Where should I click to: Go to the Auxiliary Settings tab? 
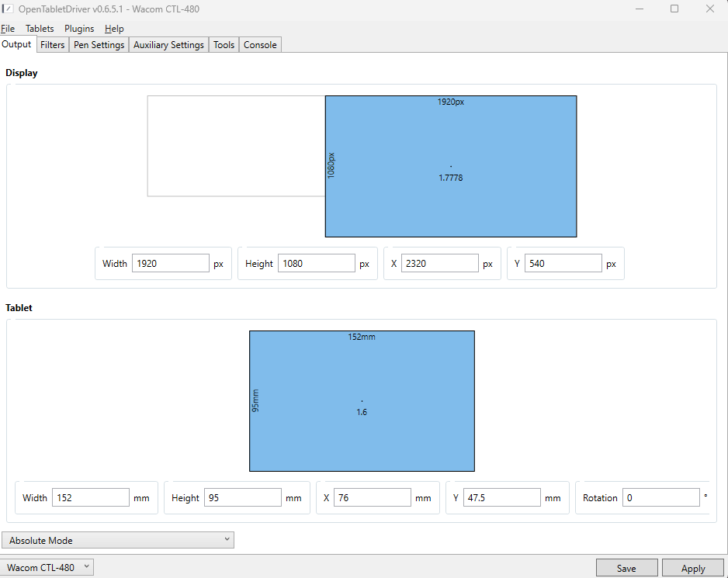(x=168, y=45)
